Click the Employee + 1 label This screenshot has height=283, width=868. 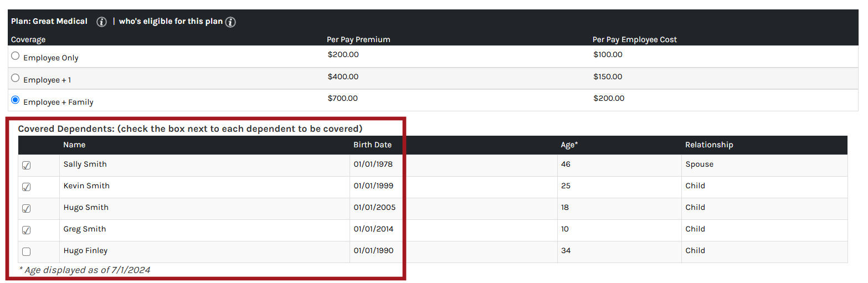point(47,80)
